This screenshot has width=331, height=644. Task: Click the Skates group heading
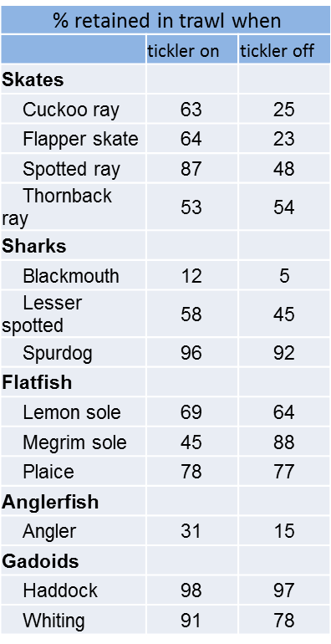33,79
